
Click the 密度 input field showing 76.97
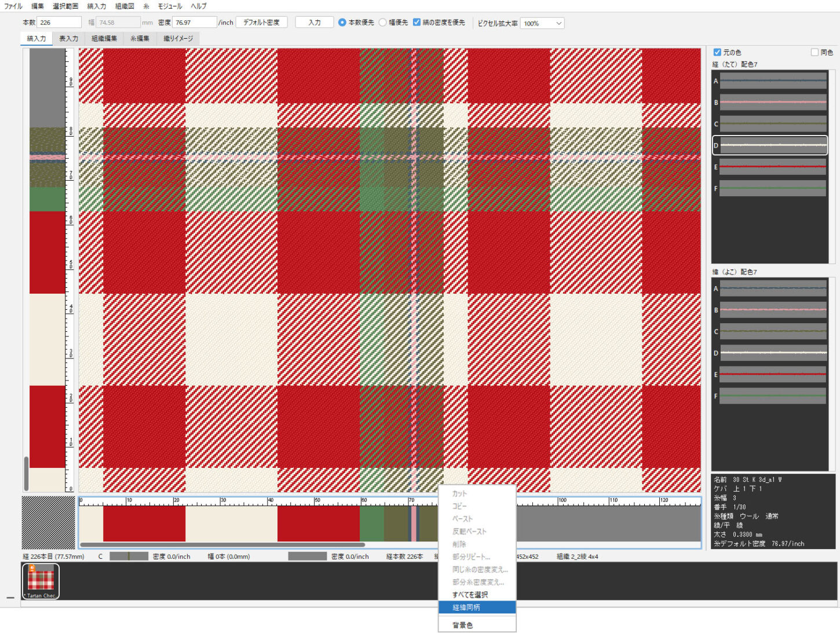(194, 23)
